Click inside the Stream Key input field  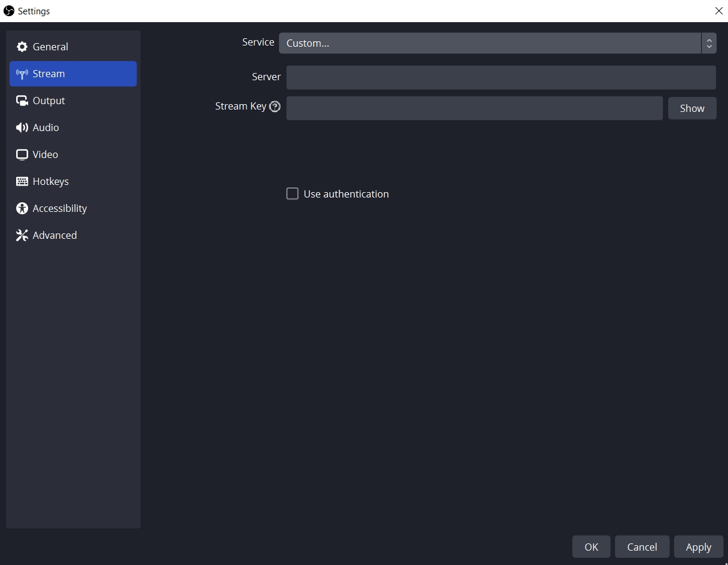pos(474,108)
